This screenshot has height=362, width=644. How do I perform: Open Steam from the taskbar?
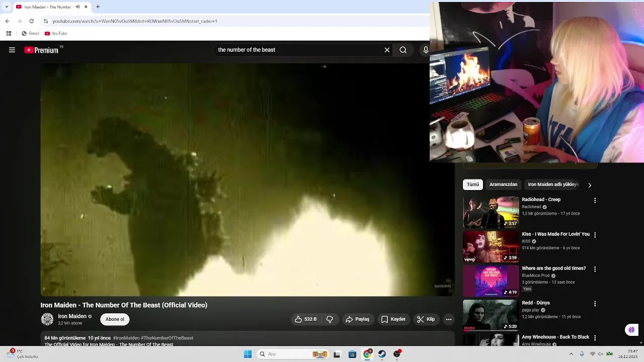click(x=382, y=354)
